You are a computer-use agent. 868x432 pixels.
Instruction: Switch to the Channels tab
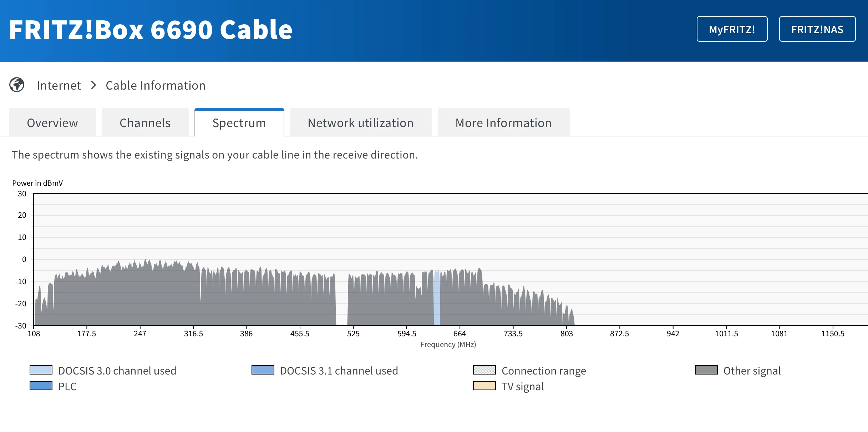pos(145,123)
